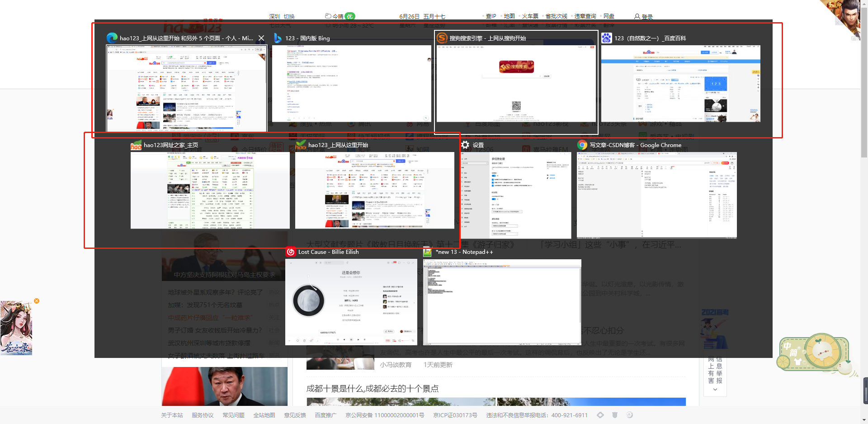Click the 登录 login button
Viewport: 868px width, 424px height.
(x=643, y=17)
